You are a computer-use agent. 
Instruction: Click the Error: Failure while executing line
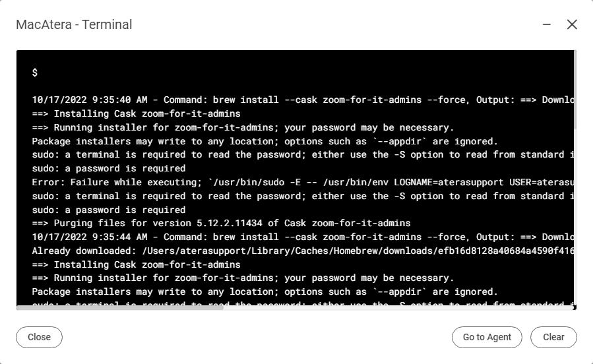click(x=303, y=182)
